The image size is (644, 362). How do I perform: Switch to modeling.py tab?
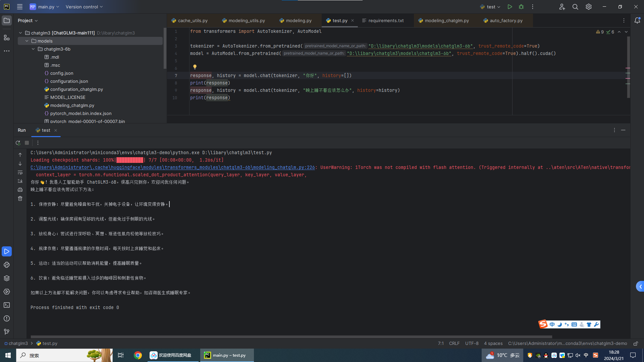pyautogui.click(x=296, y=20)
